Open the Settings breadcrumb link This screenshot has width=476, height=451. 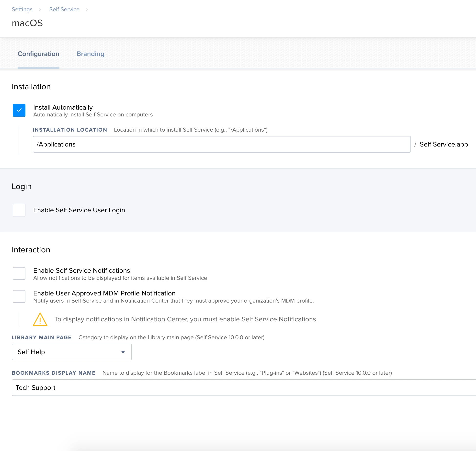[22, 9]
